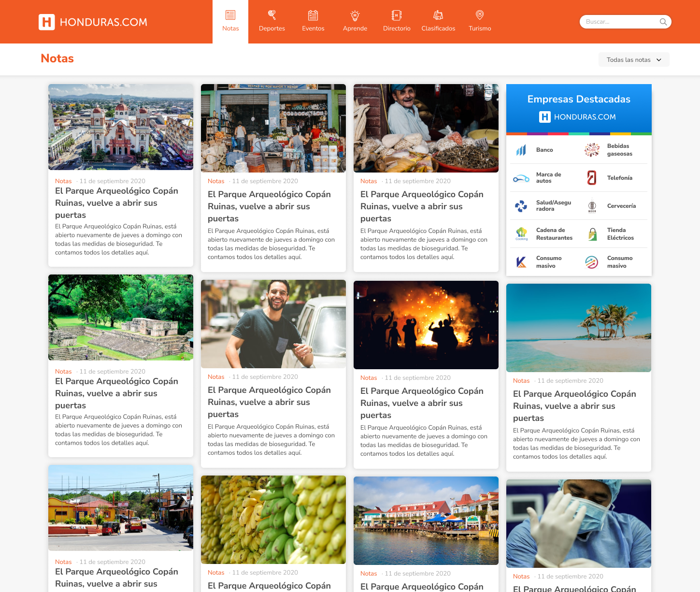Open article title under market stall photo
700x592 pixels.
(x=269, y=206)
